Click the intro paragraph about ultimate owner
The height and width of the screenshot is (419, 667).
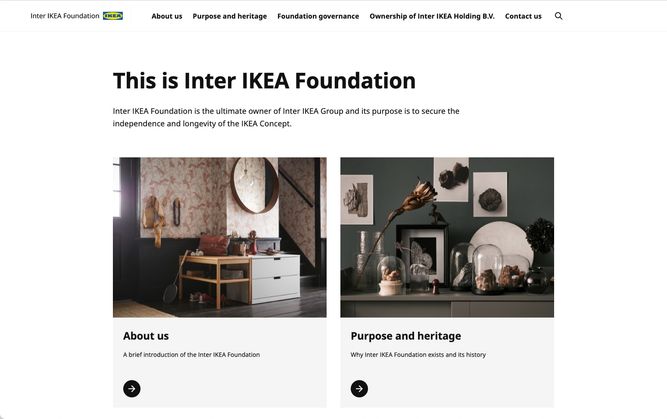coord(286,117)
